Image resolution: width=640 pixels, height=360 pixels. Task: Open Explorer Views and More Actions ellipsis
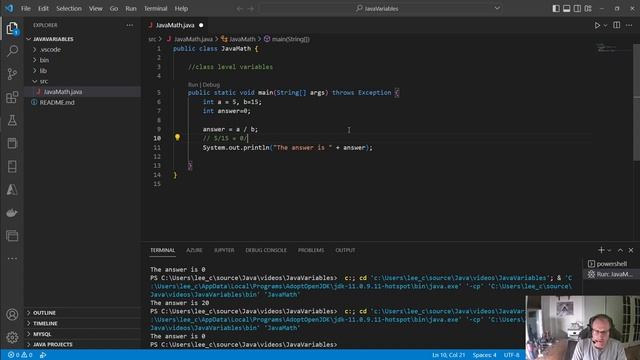pyautogui.click(x=130, y=25)
